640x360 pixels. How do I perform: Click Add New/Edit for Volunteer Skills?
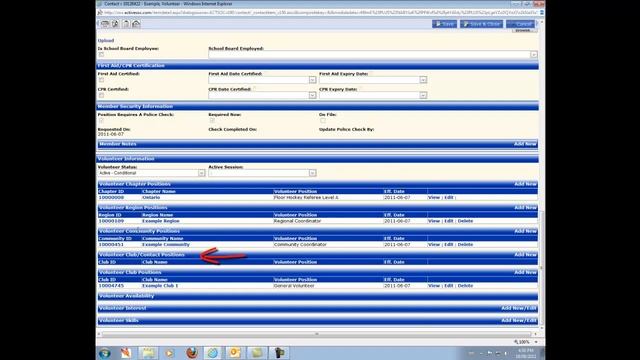point(519,321)
